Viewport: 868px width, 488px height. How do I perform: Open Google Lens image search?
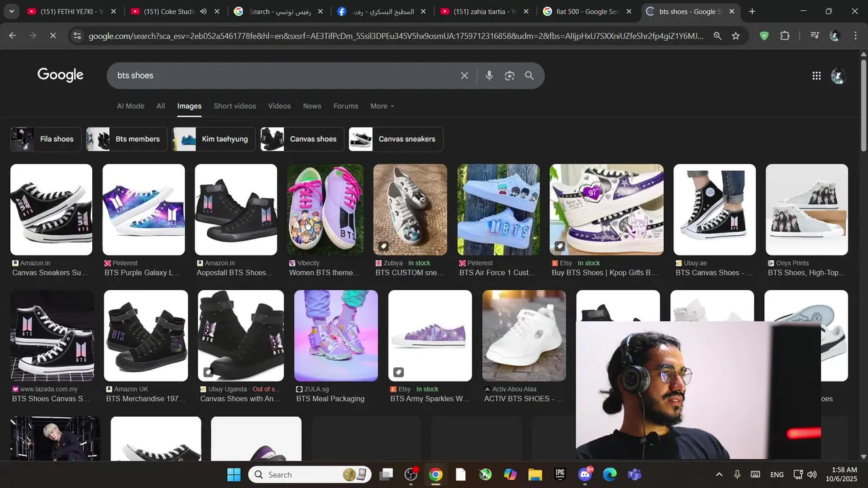[x=509, y=76]
